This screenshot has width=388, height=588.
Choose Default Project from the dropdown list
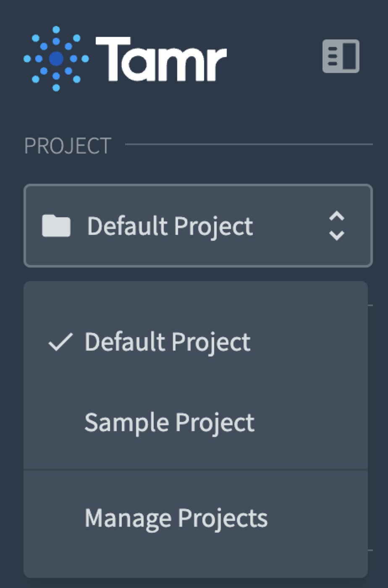point(196,341)
